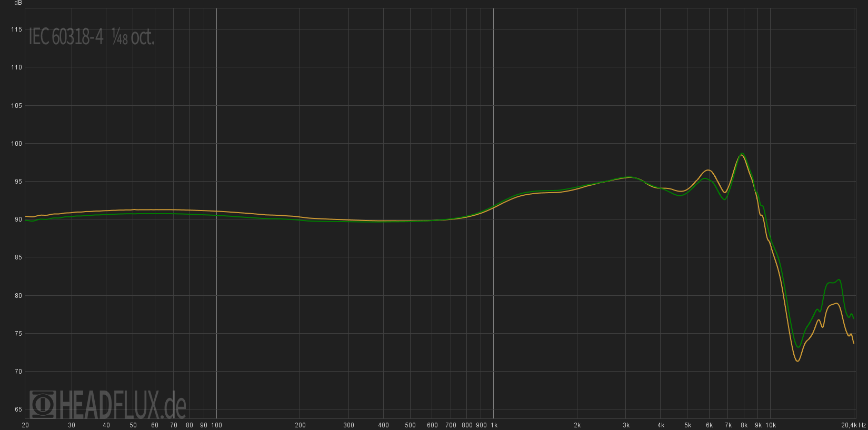Viewport: 868px width, 430px height.
Task: Click the 20 Hz frequency axis label
Action: tap(25, 425)
